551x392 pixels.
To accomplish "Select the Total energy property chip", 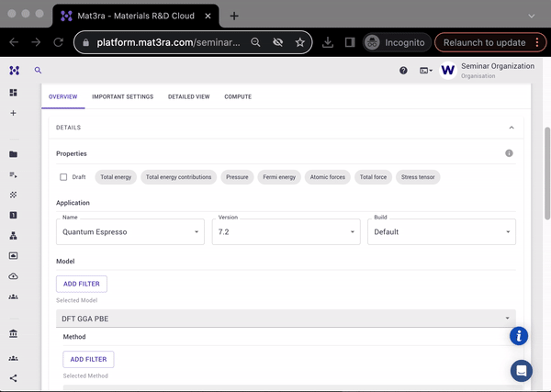I will pos(116,177).
